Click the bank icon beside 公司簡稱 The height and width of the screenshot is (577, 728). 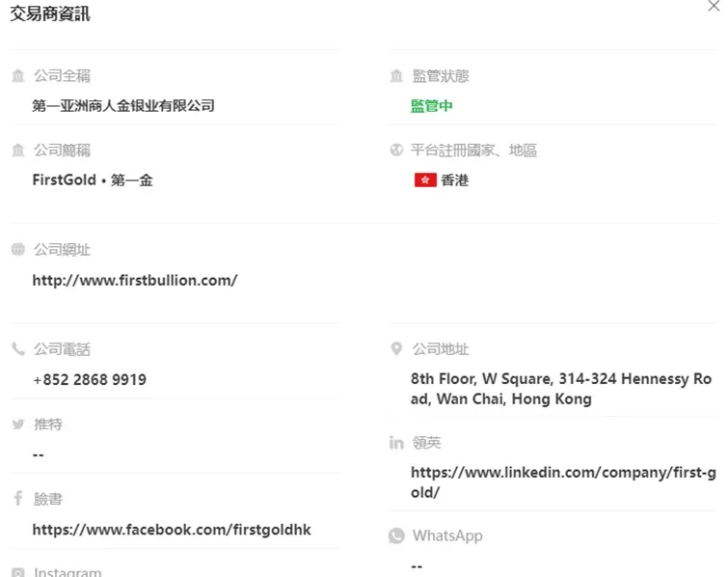coord(18,151)
